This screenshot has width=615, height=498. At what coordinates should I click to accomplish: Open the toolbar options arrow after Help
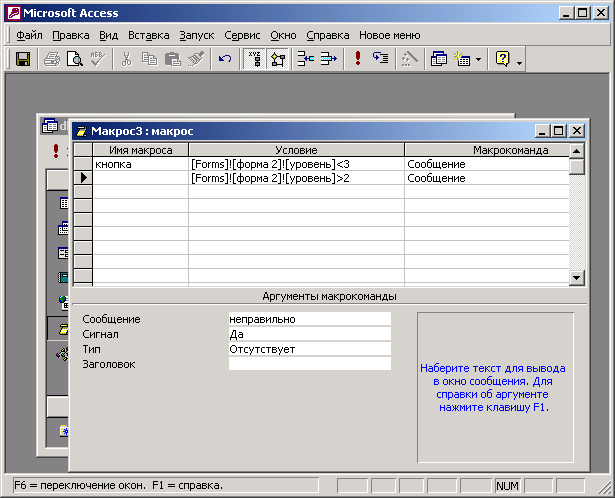[x=519, y=63]
